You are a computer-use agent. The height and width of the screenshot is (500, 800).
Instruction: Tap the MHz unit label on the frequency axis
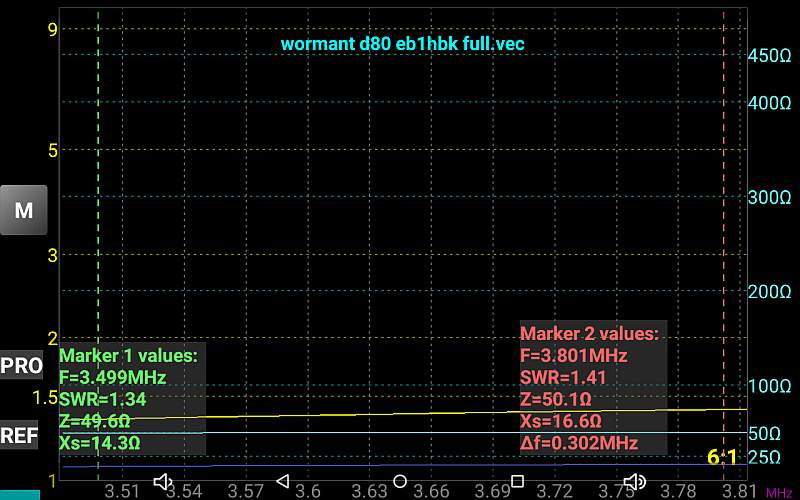[779, 492]
